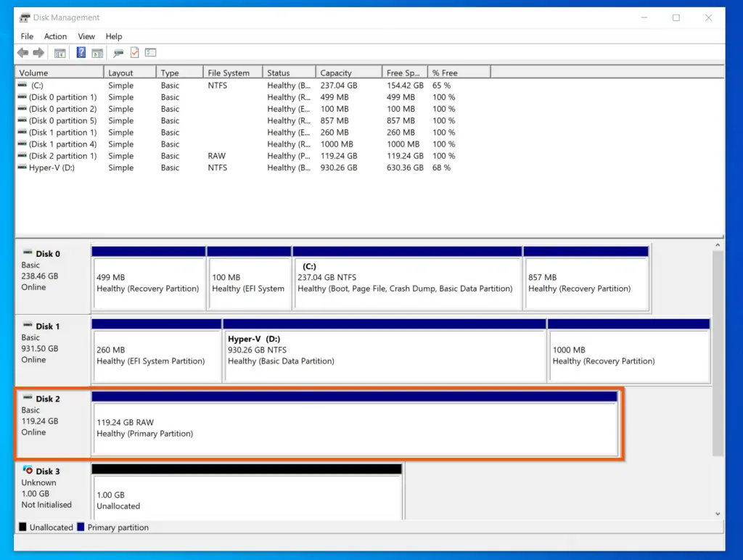Select the 857 MB Recovery Partition on Disk 0
Viewport: 743px width, 560px height.
click(x=586, y=279)
